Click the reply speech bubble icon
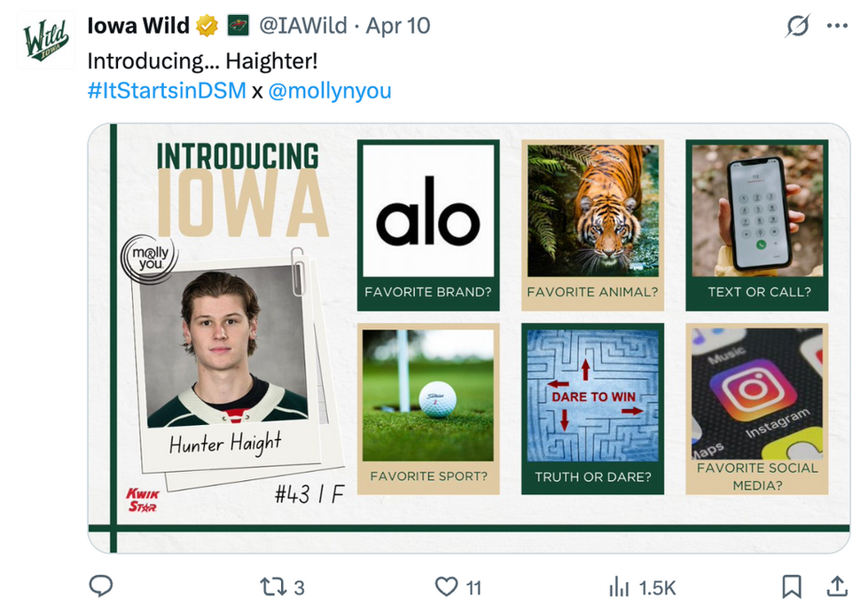 point(102,586)
